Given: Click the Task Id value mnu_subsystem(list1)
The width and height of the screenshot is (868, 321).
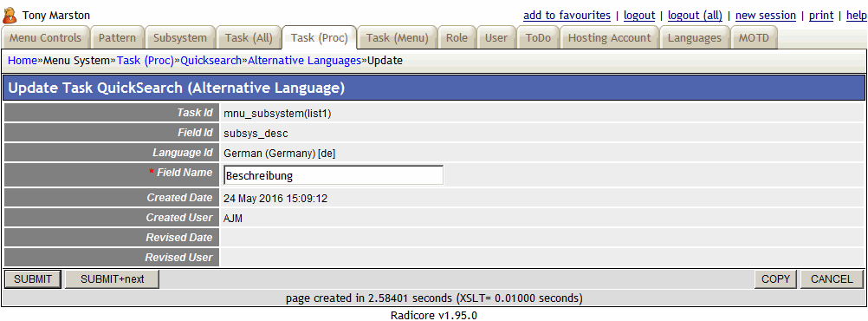Looking at the screenshot, I should [277, 113].
